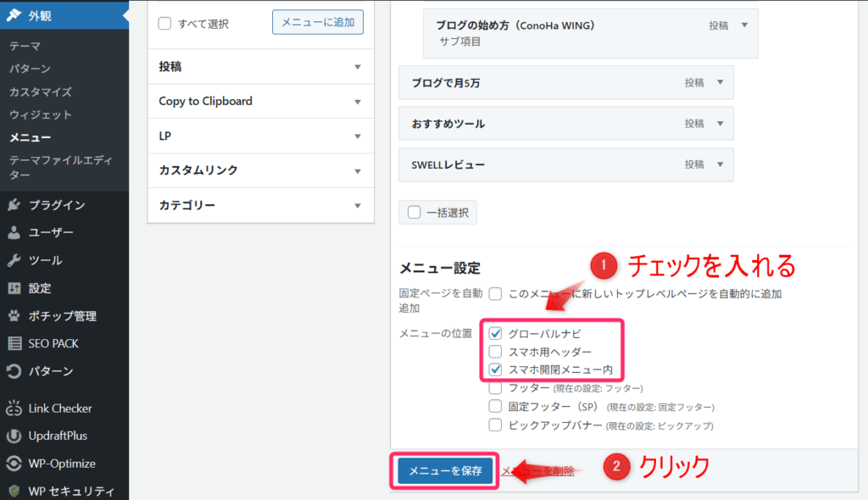The image size is (868, 500).
Task: Go to ウィジェット in the appearance submenu
Action: 41,114
